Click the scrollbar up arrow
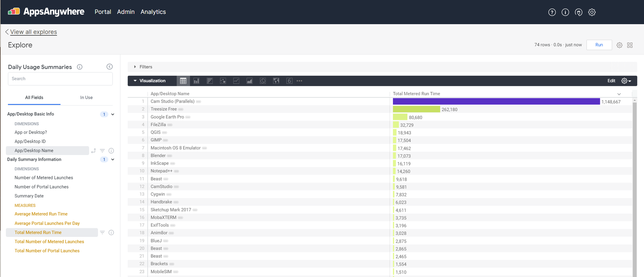The height and width of the screenshot is (277, 644). pyautogui.click(x=635, y=100)
